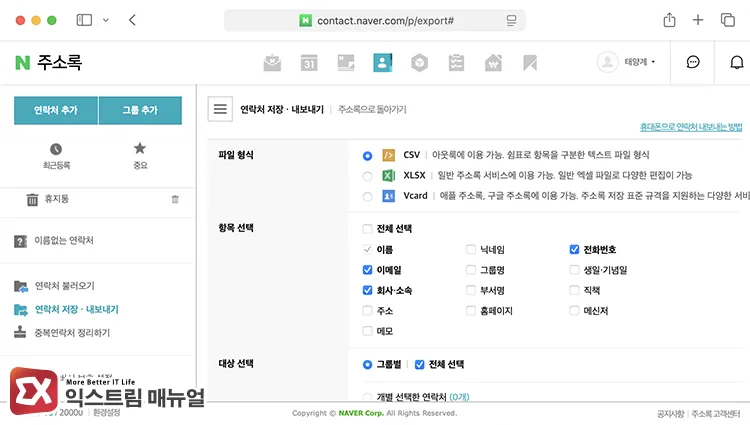Open a new Safari tab

698,20
